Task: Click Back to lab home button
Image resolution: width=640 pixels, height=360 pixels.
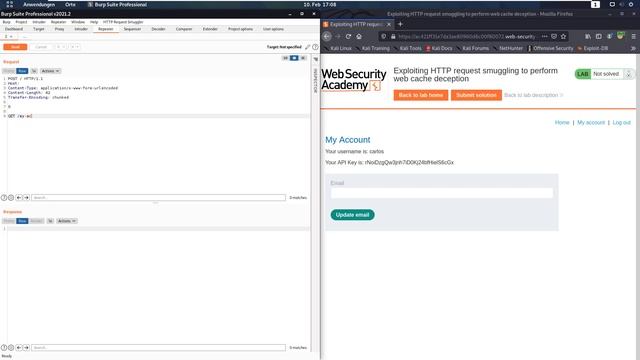Action: pyautogui.click(x=421, y=95)
